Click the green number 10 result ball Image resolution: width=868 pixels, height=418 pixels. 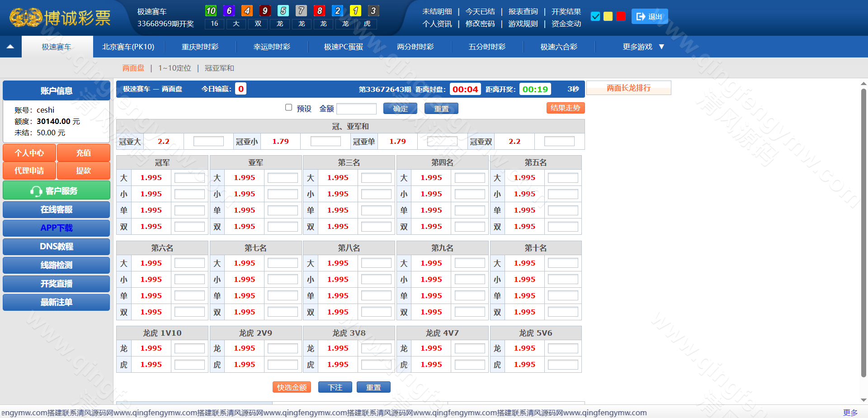[211, 11]
